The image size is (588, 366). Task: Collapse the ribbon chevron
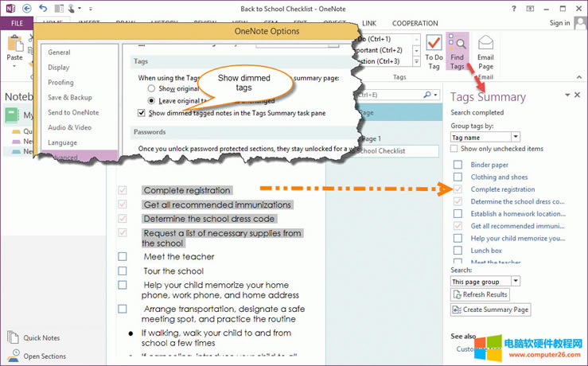(x=579, y=77)
